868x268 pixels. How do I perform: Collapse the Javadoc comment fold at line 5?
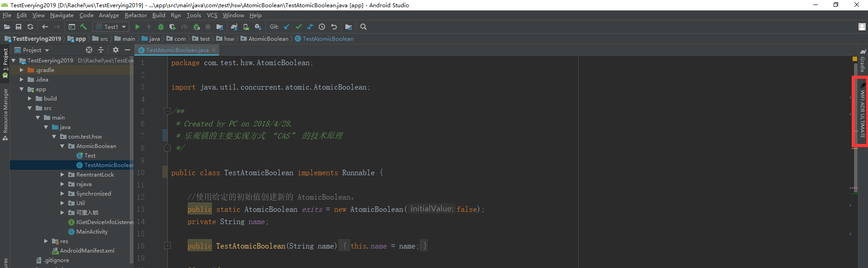tap(167, 111)
